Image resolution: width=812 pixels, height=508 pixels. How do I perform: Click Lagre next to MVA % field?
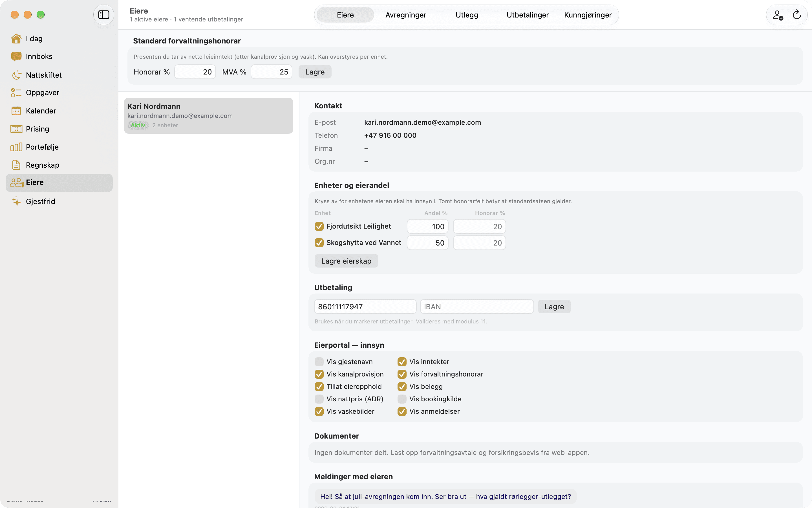315,72
